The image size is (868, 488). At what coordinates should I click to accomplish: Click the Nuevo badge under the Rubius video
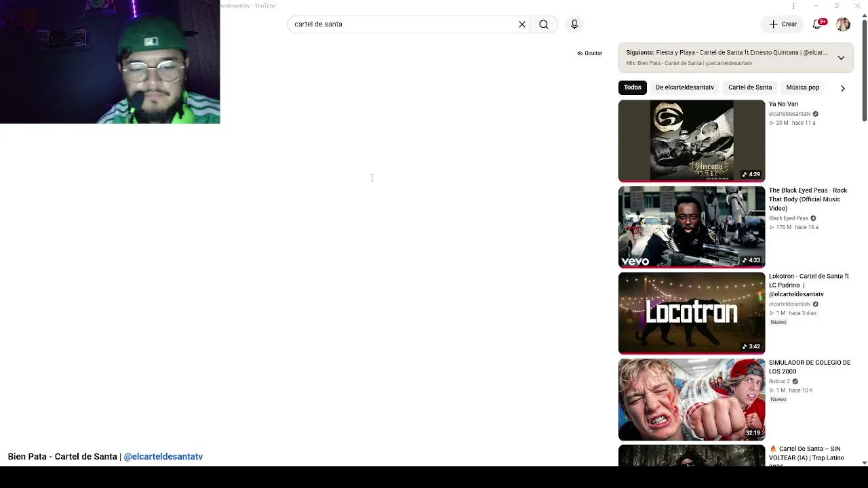point(778,400)
